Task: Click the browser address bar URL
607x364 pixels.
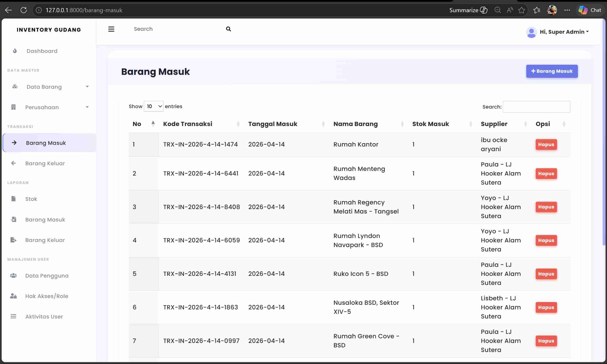Action: click(84, 10)
